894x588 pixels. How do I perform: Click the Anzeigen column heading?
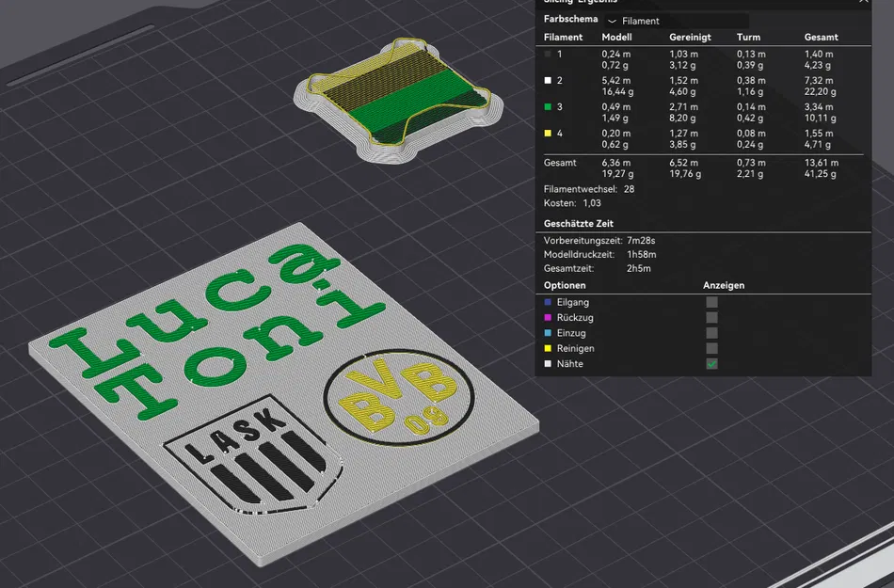pos(724,285)
